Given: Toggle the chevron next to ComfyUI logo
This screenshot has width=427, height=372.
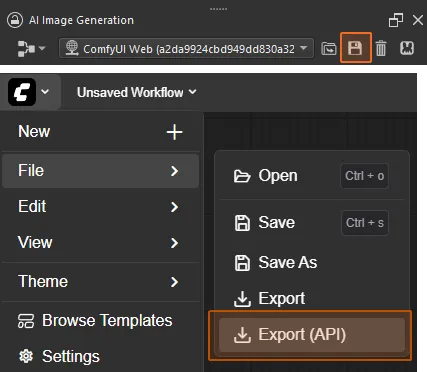Looking at the screenshot, I should 45,92.
